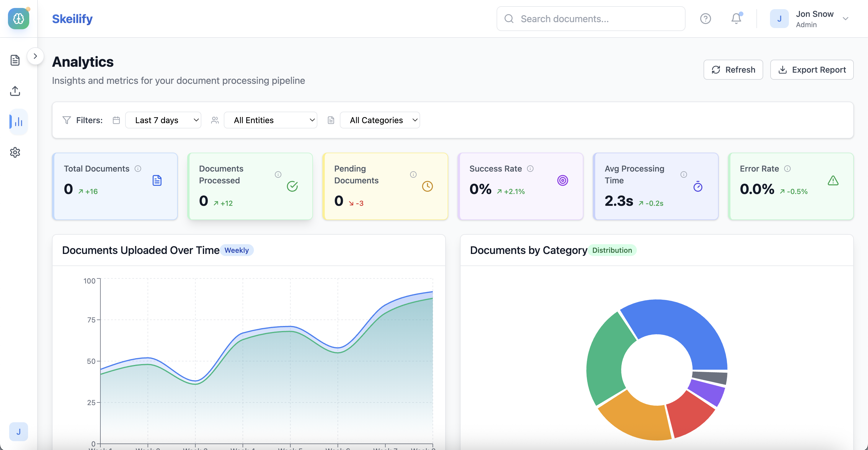This screenshot has width=868, height=450.
Task: Click the Skeilify brain logo
Action: (x=19, y=19)
